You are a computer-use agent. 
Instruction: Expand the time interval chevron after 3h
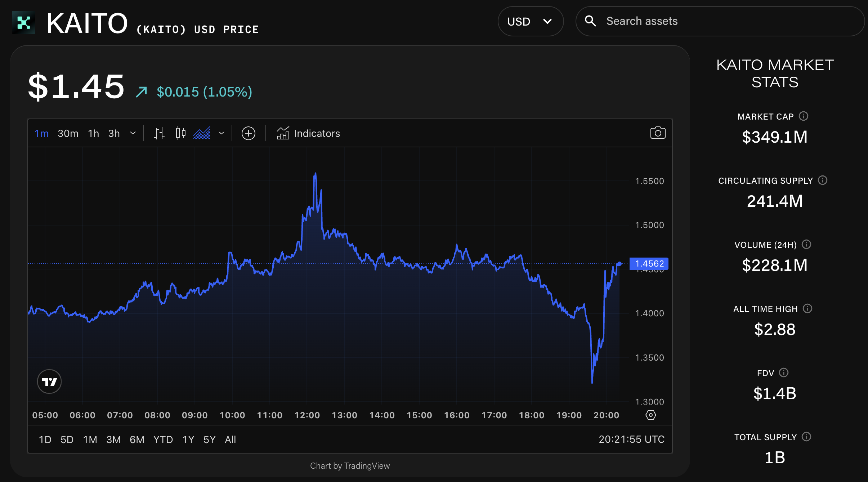(x=133, y=133)
